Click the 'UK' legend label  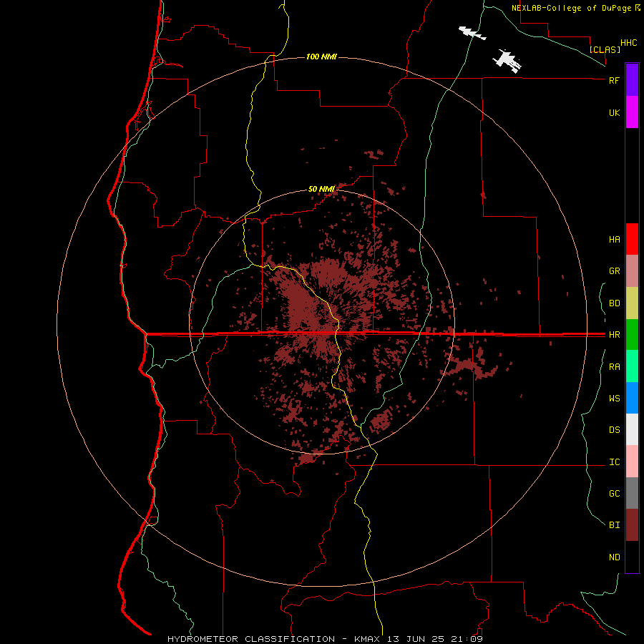(614, 112)
